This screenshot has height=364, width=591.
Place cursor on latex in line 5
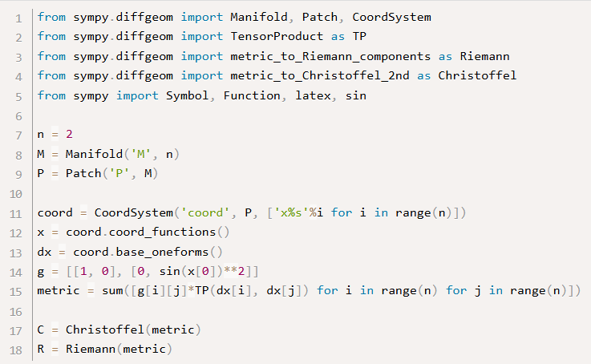pyautogui.click(x=313, y=95)
